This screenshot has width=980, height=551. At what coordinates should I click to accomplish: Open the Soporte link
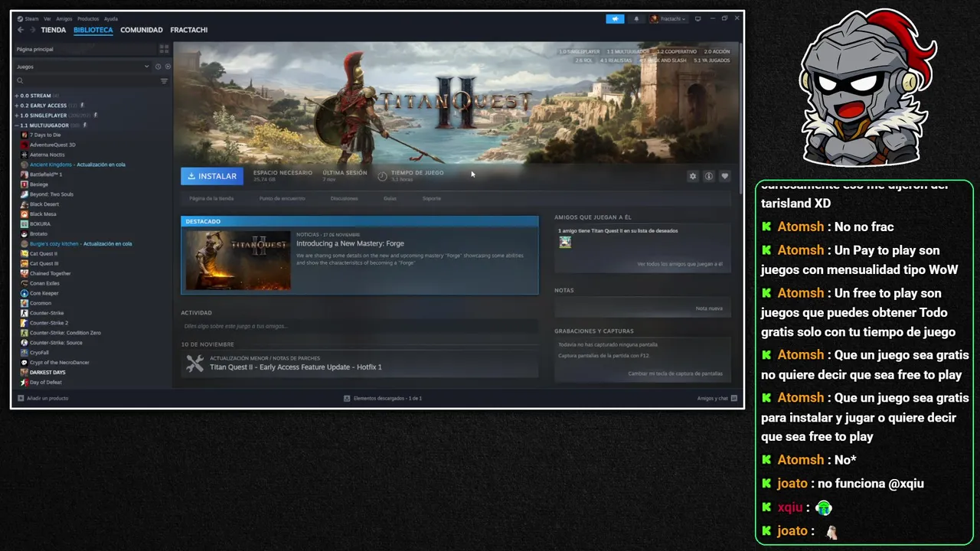(432, 198)
